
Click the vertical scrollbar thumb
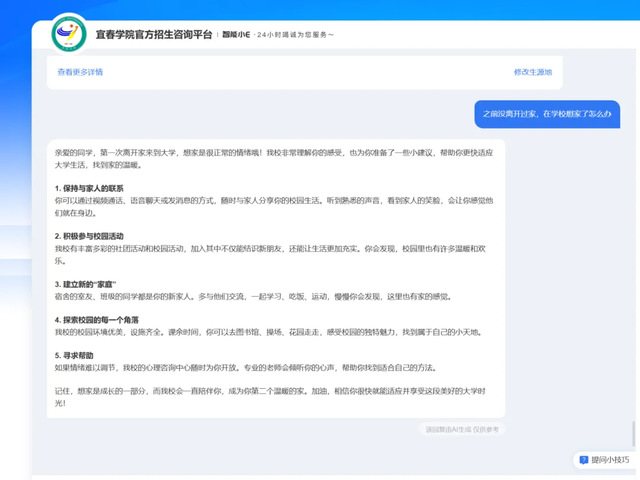click(631, 435)
